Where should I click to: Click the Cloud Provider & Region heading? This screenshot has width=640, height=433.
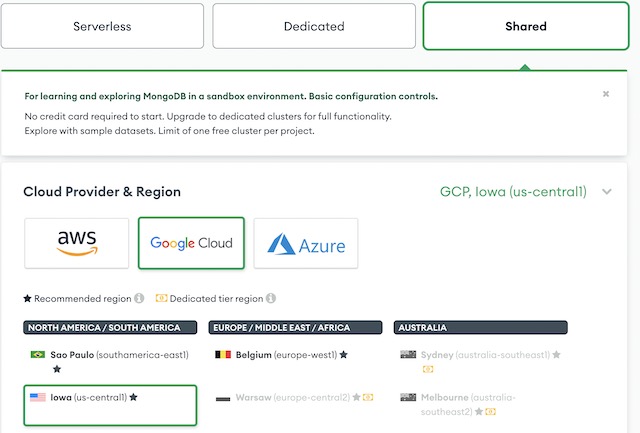pyautogui.click(x=102, y=192)
